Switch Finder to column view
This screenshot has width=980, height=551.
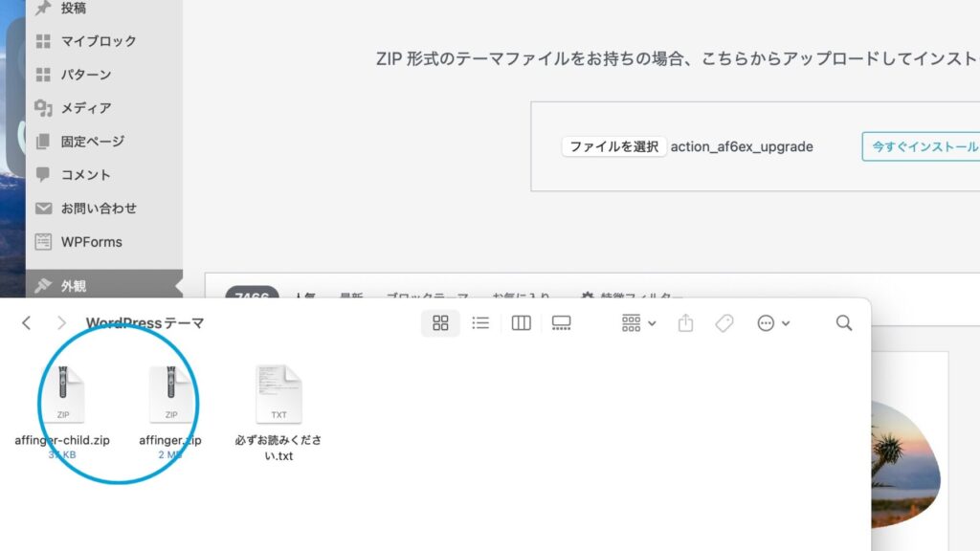(x=521, y=323)
